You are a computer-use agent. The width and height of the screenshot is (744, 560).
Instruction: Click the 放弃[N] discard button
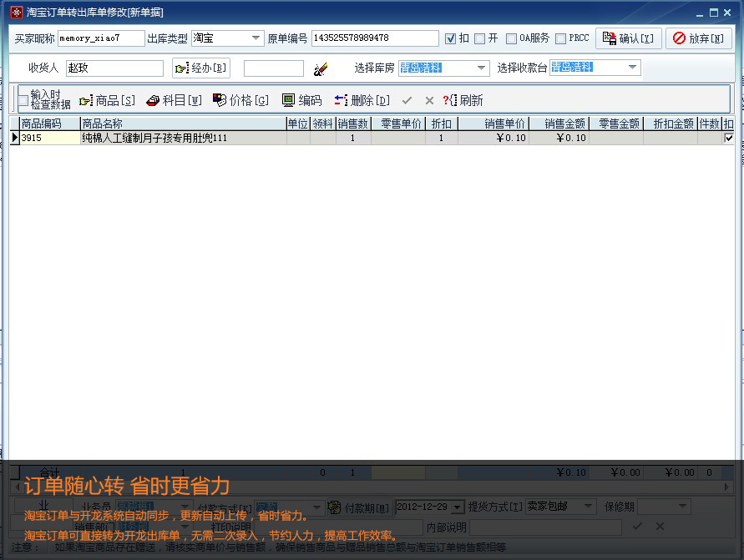point(698,38)
